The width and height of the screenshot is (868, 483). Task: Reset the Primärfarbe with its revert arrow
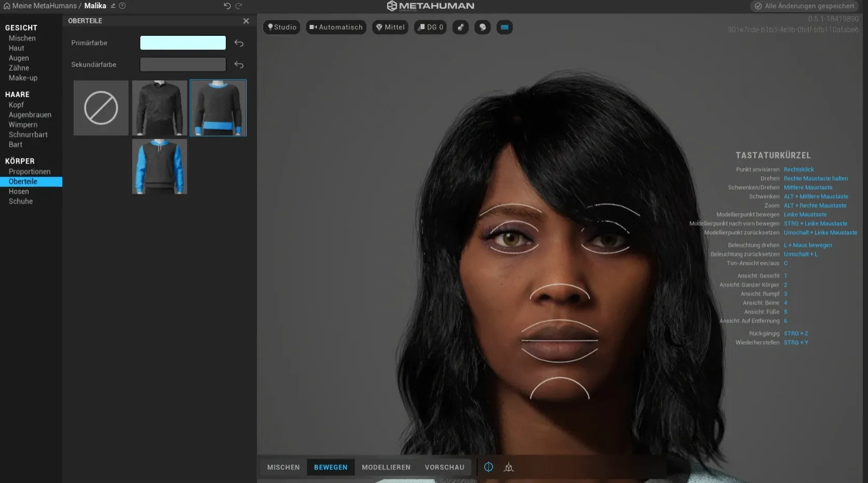(239, 43)
